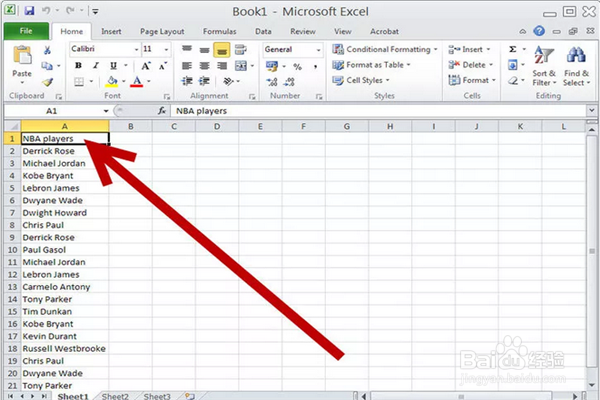Toggle the highlighted Bottom Align button
600x400 pixels.
click(222, 50)
